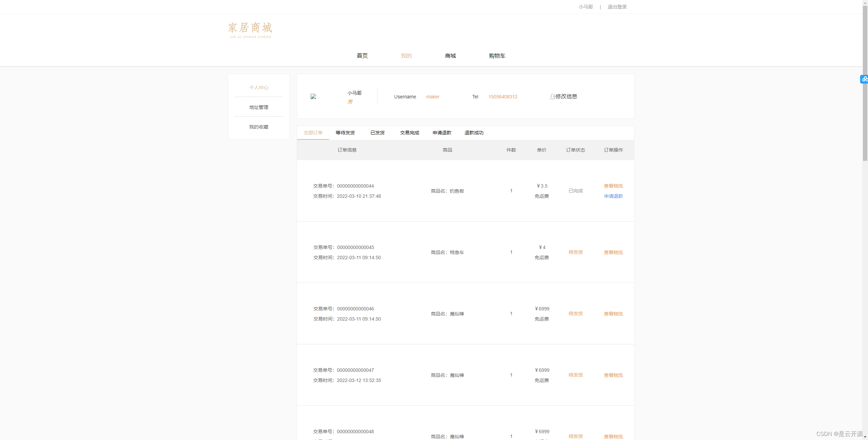Click 查看物流 for order 00000000000045
868x440 pixels.
[613, 252]
